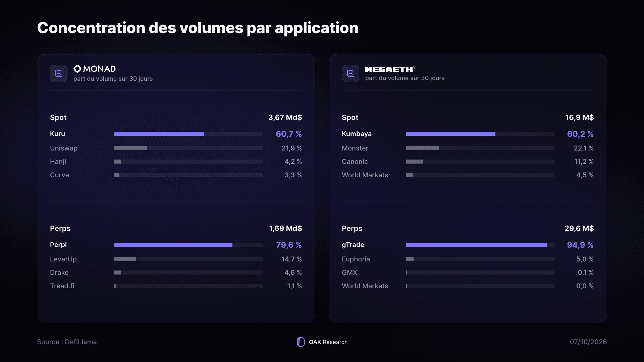Click the "11,2 %" value
Viewport: 644px width, 362px height.
click(584, 162)
